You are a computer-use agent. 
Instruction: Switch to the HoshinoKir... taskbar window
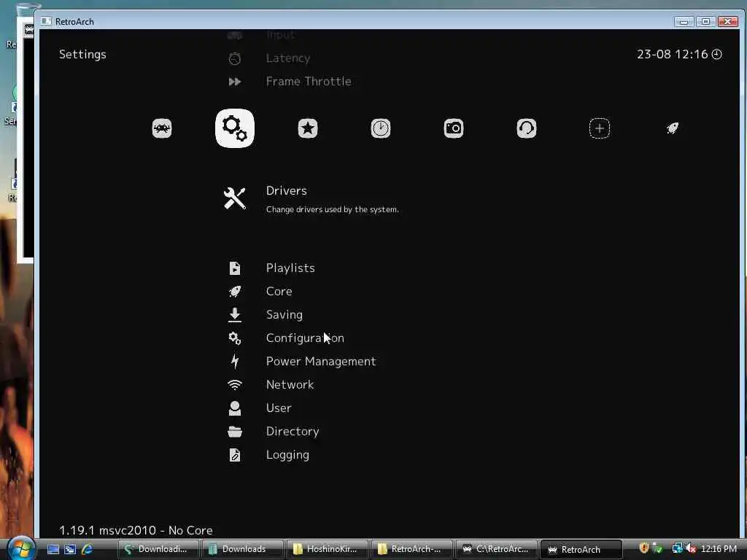(328, 549)
